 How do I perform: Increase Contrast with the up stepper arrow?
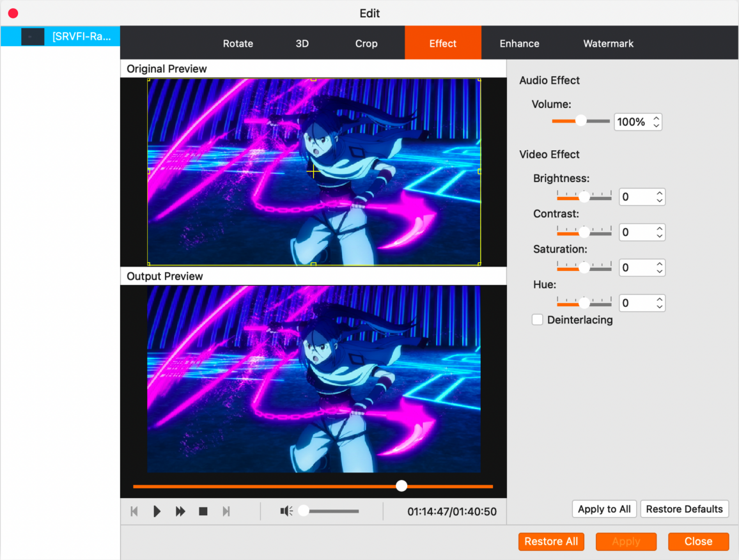tap(659, 229)
